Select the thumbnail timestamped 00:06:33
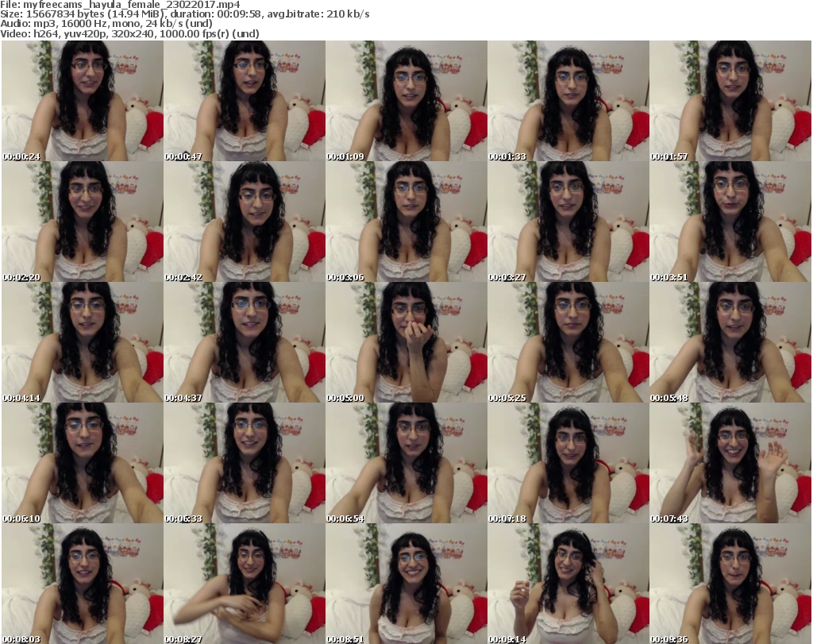Viewport: 813px width, 644px height. coord(245,464)
